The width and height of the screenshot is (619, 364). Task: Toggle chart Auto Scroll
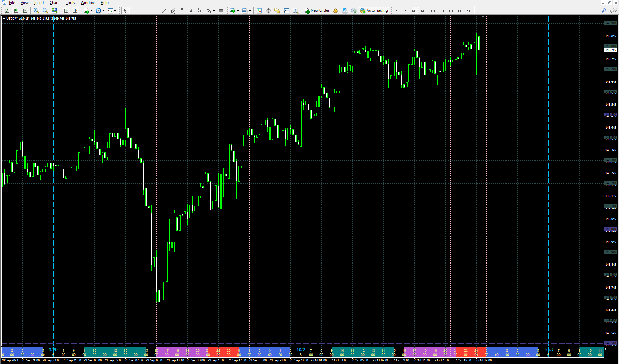tap(66, 11)
